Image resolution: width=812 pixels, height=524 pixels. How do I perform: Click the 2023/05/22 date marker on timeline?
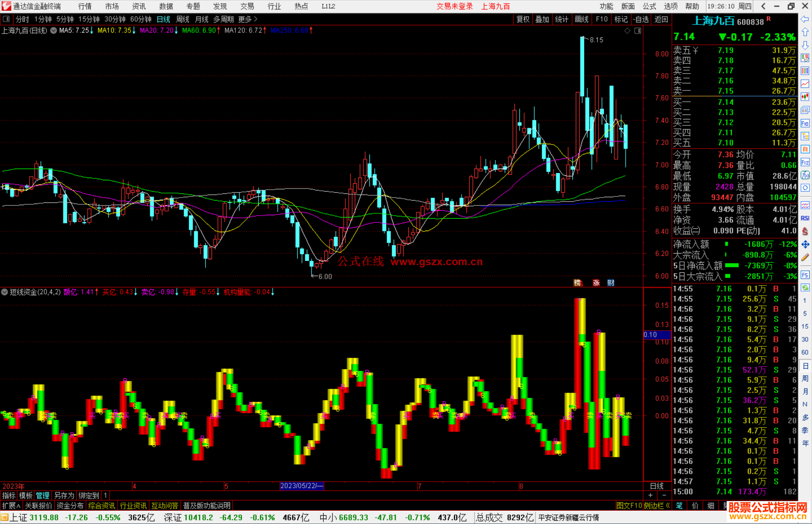click(x=301, y=486)
